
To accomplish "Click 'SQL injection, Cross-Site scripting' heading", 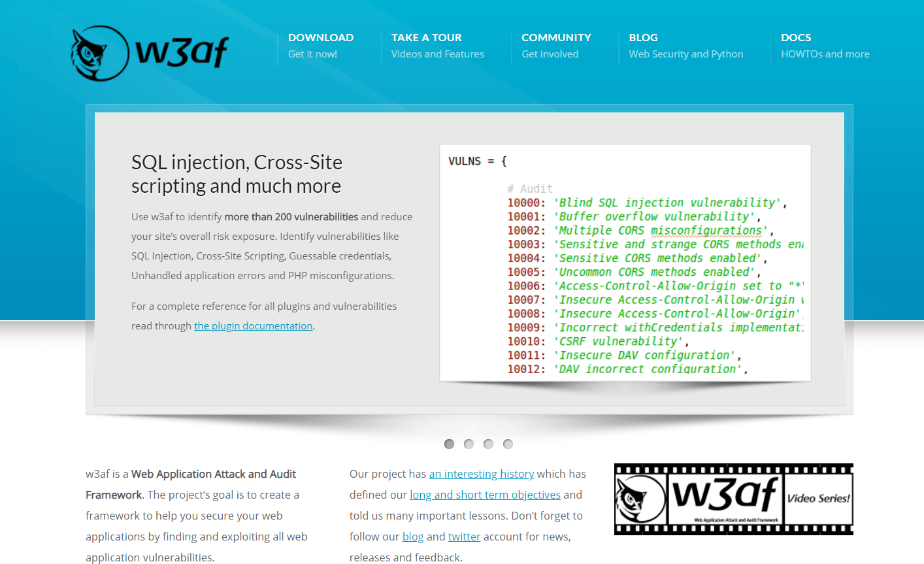I will pyautogui.click(x=237, y=174).
